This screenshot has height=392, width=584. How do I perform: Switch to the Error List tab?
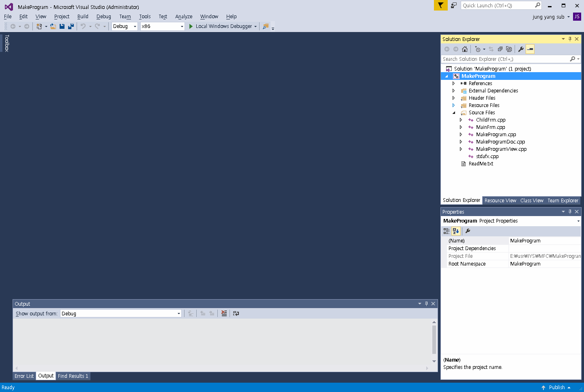coord(24,376)
